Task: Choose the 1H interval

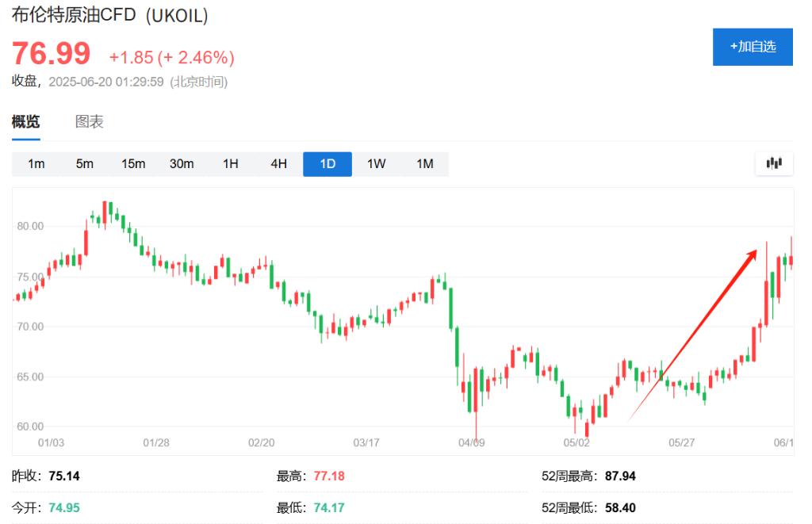Action: 231,164
